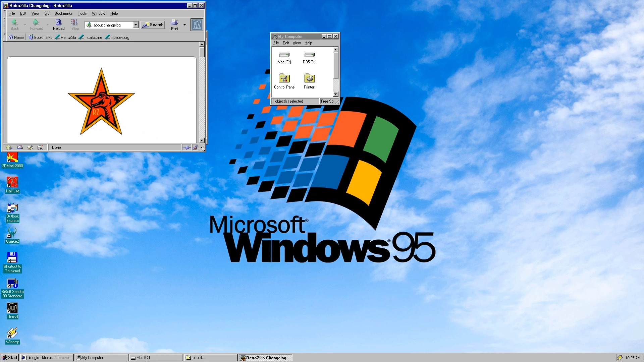Select the Unreal desktop shortcut
Screen dimensions: 644x362
click(x=12, y=311)
